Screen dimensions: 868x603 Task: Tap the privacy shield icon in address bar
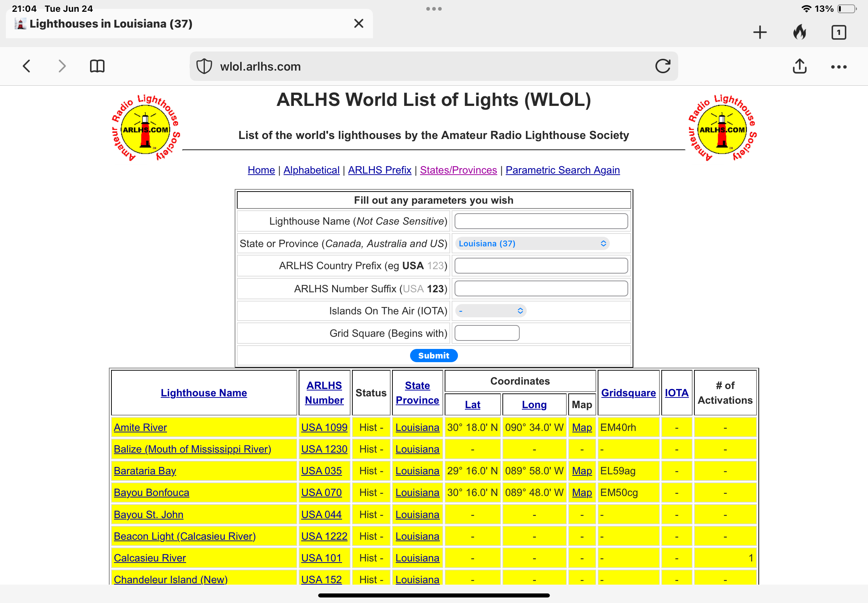click(204, 66)
